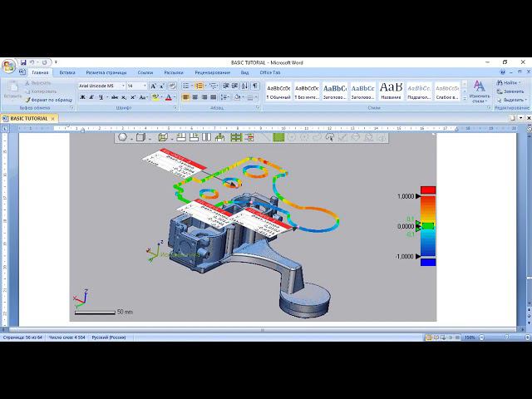Toggle superscript (x²) formatting
Viewport: 532px width, 399px height.
click(133, 97)
